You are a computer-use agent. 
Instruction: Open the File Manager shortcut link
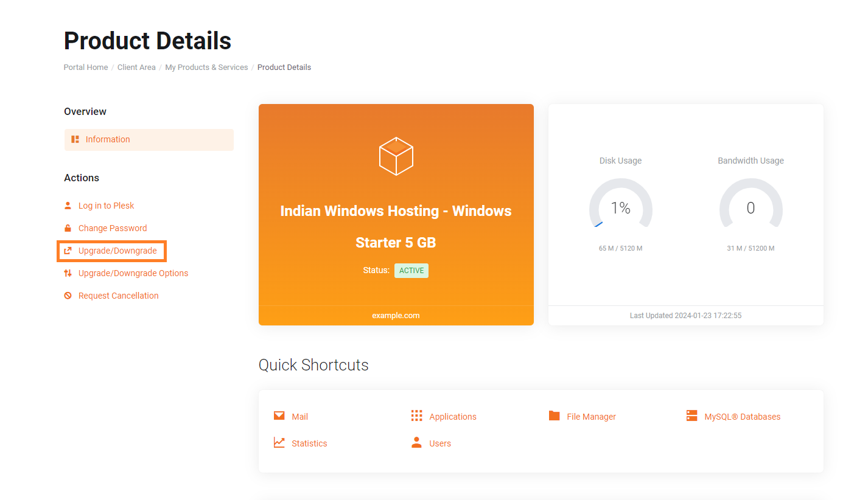tap(591, 417)
